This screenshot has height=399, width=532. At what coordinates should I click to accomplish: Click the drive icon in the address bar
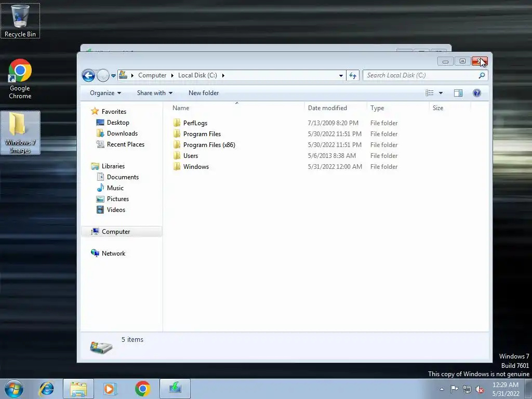[x=123, y=75]
